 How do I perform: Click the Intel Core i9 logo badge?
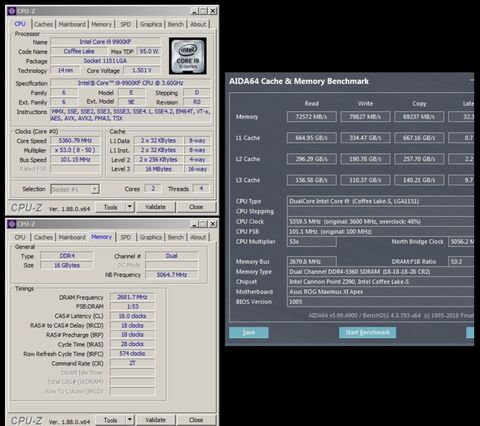pyautogui.click(x=188, y=56)
